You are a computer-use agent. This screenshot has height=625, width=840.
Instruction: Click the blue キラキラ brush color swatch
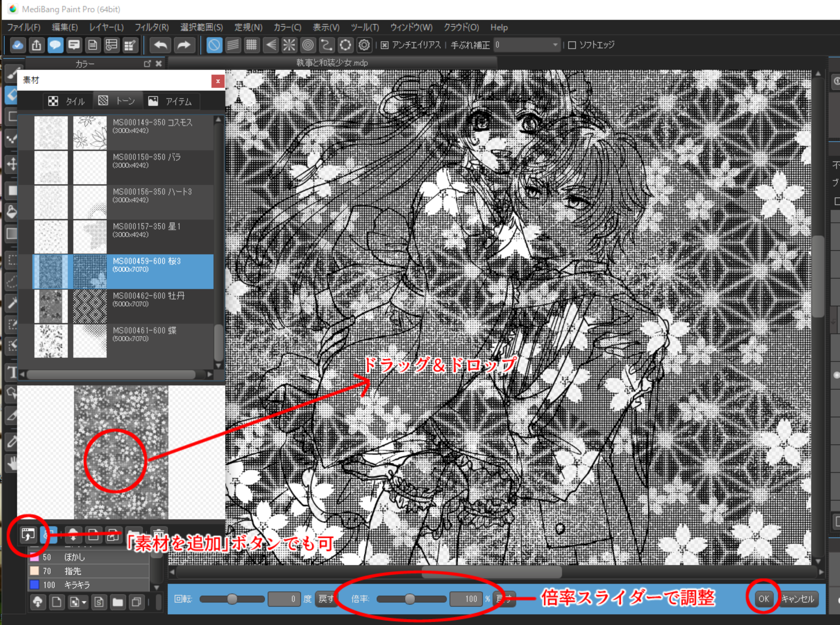[x=34, y=585]
